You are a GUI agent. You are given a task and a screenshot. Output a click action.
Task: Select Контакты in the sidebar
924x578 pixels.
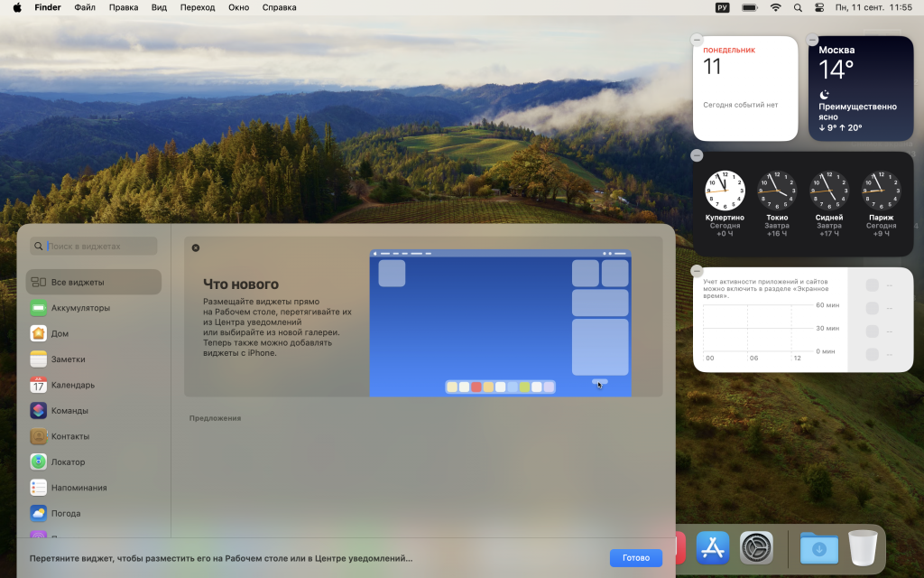pyautogui.click(x=69, y=436)
